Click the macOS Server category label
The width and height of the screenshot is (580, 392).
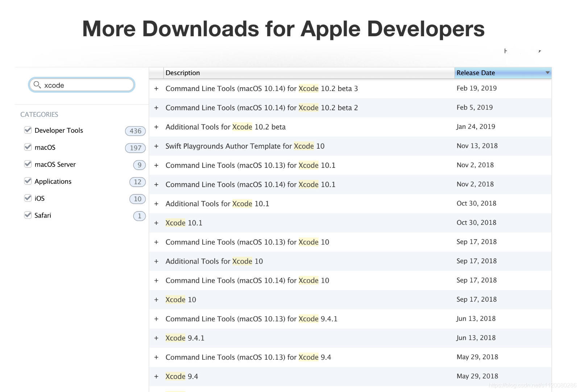(55, 164)
